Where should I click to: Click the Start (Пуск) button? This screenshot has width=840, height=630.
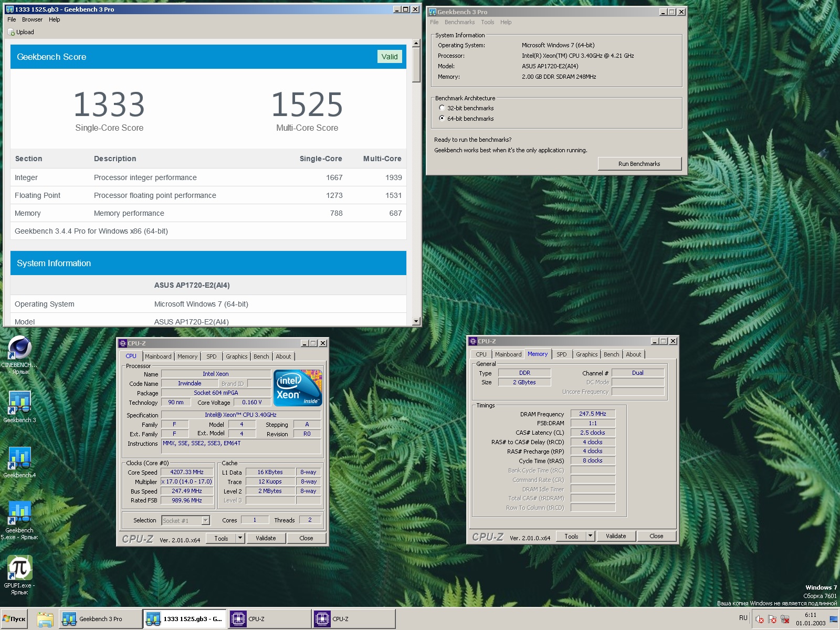(x=14, y=619)
